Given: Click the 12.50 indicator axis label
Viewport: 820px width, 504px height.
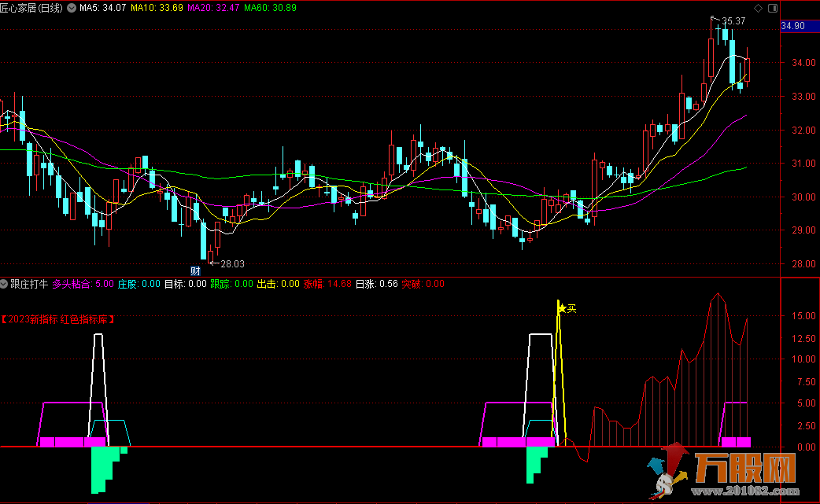Looking at the screenshot, I should (803, 338).
